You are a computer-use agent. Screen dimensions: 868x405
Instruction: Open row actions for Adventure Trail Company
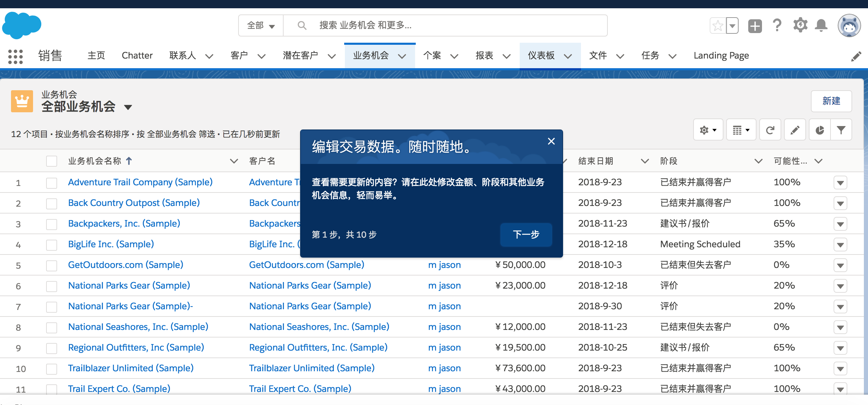coord(840,183)
